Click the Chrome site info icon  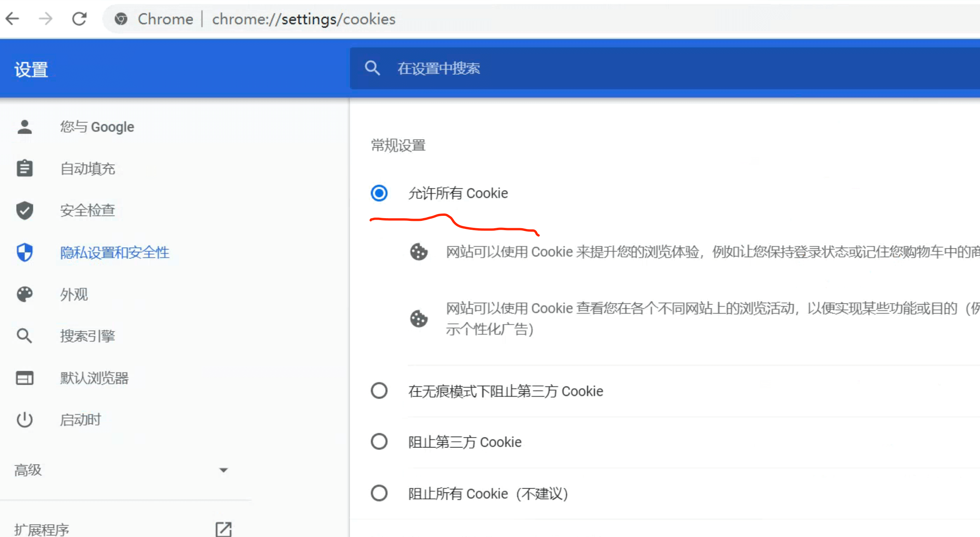pos(121,19)
